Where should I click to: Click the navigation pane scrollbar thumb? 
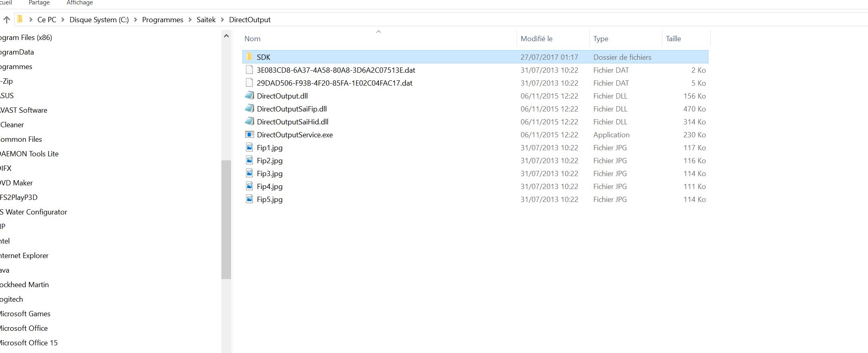(226, 219)
